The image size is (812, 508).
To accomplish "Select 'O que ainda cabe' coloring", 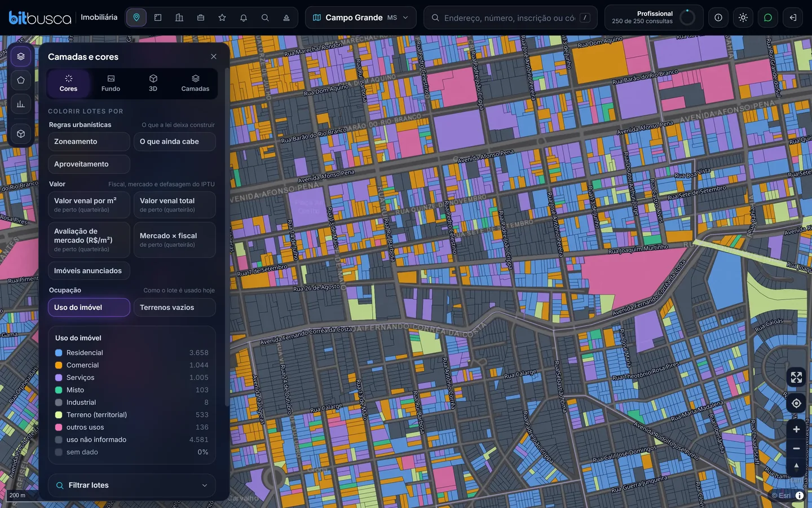I will tap(175, 142).
